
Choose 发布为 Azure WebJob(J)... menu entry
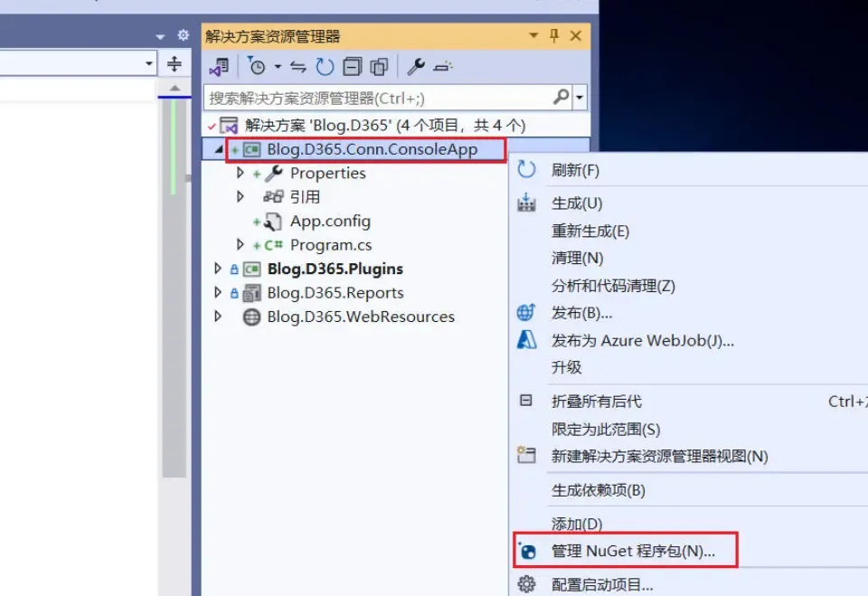[643, 340]
